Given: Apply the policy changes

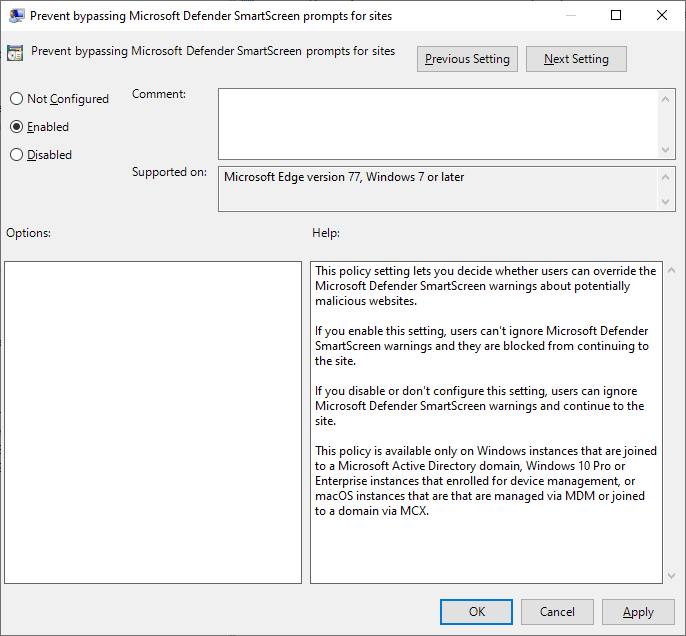Looking at the screenshot, I should (638, 612).
